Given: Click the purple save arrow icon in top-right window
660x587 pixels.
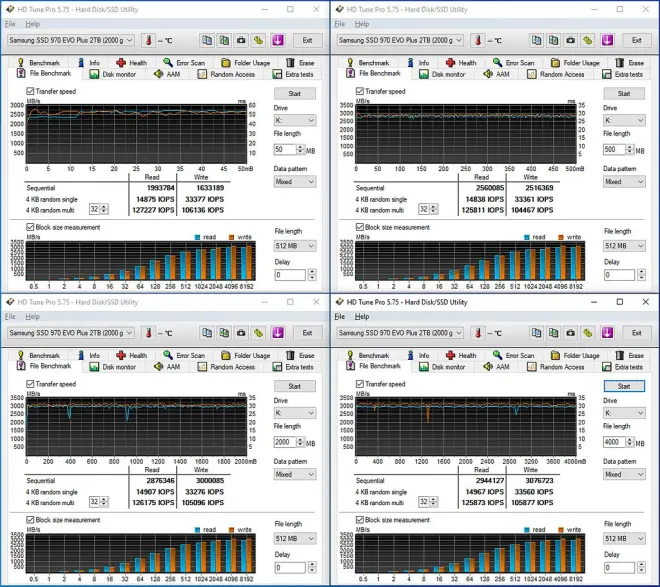Looking at the screenshot, I should pos(607,40).
